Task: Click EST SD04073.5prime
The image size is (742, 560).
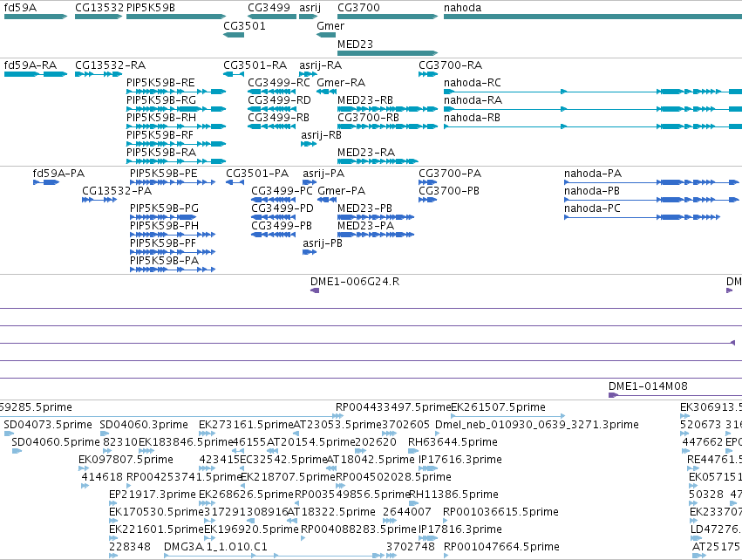Action: click(48, 425)
